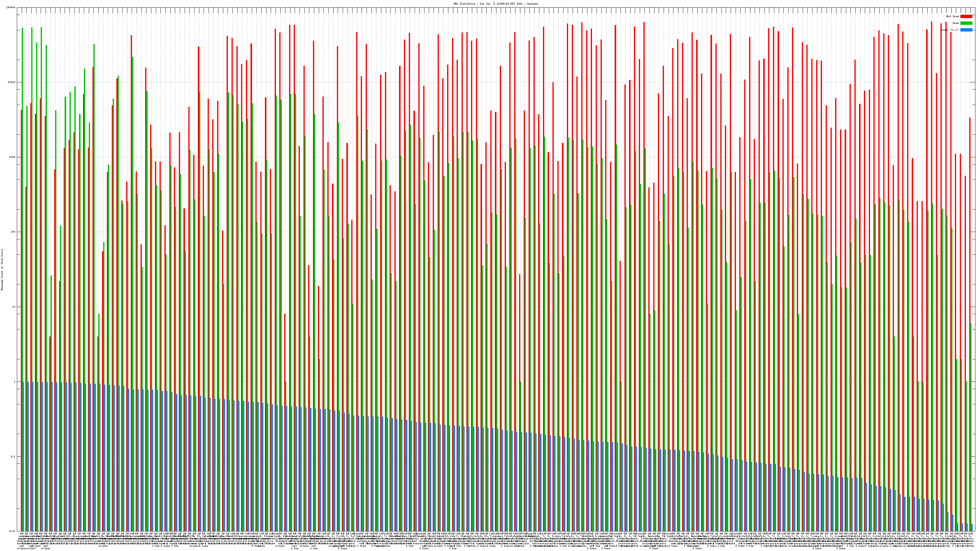Click the 100 y-axis tick label

(x=13, y=232)
